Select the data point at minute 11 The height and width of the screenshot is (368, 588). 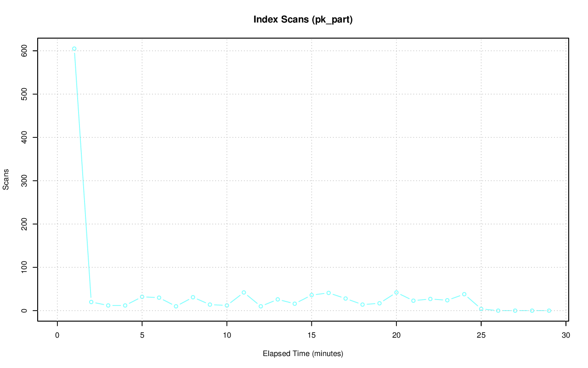pyautogui.click(x=244, y=292)
